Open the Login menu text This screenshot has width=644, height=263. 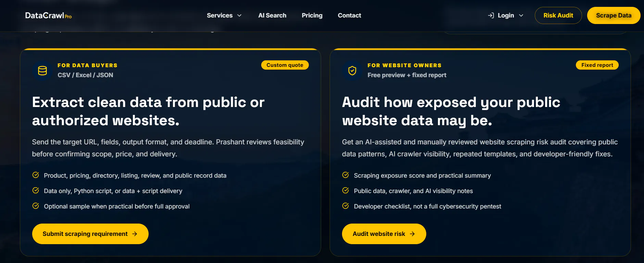pos(506,15)
